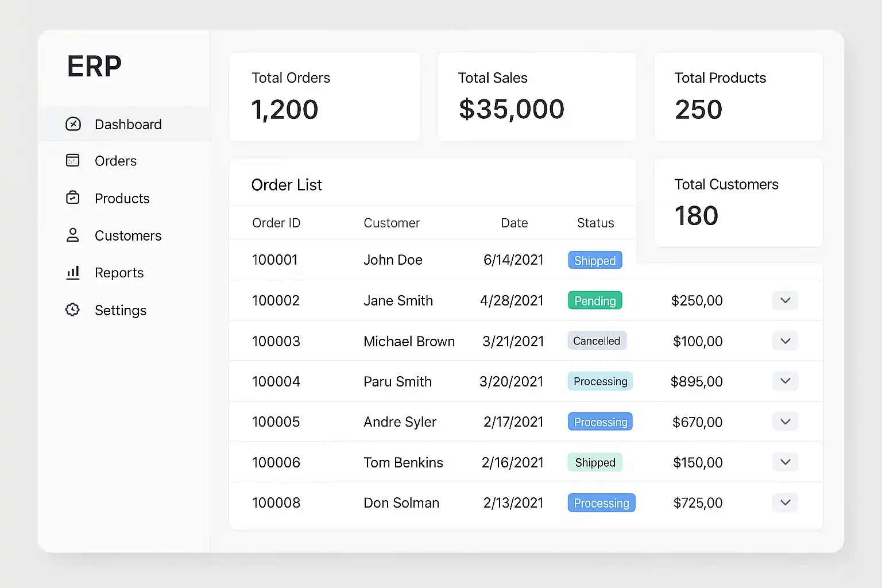Click the Dashboard gauge icon in sidebar
The image size is (882, 588).
coord(73,124)
